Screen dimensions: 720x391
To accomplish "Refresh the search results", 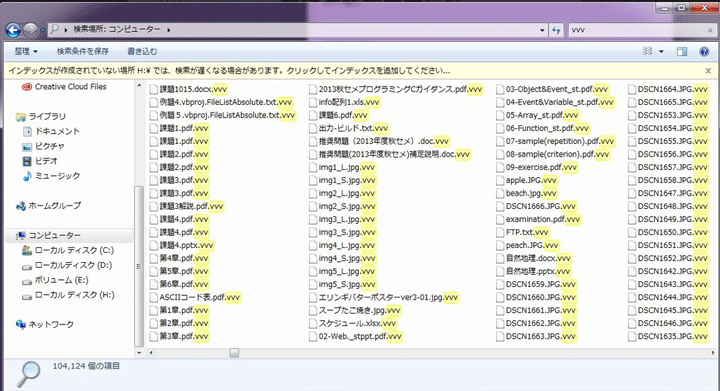I will pyautogui.click(x=557, y=30).
